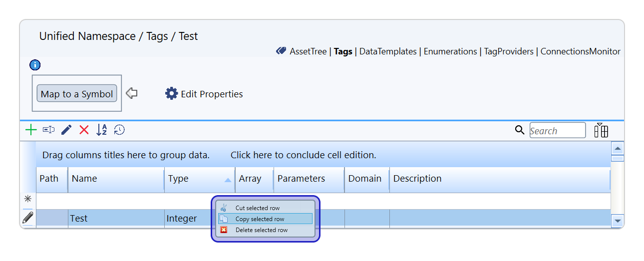Screen dimensions: 644x261
Task: Choose Copy selected row from context menu
Action: tap(260, 219)
